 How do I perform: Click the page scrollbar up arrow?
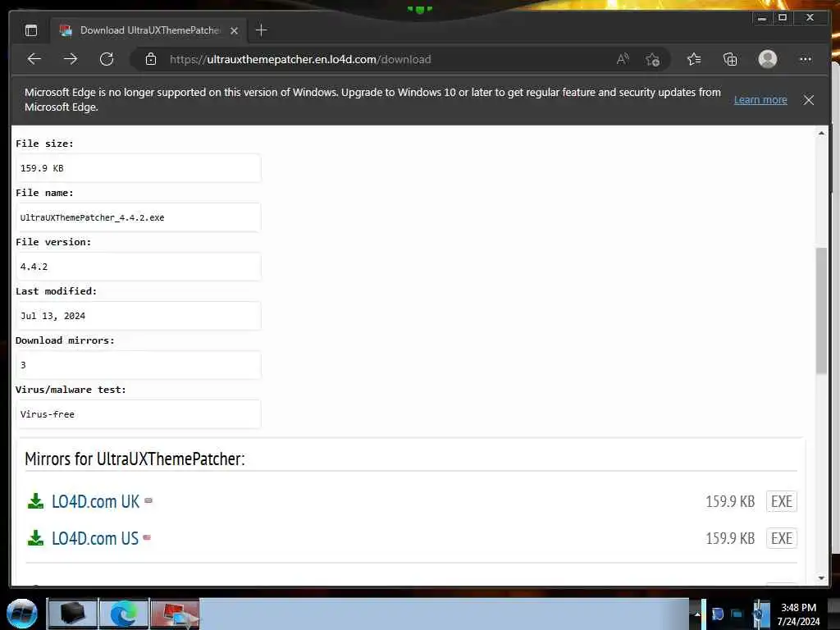click(x=821, y=133)
